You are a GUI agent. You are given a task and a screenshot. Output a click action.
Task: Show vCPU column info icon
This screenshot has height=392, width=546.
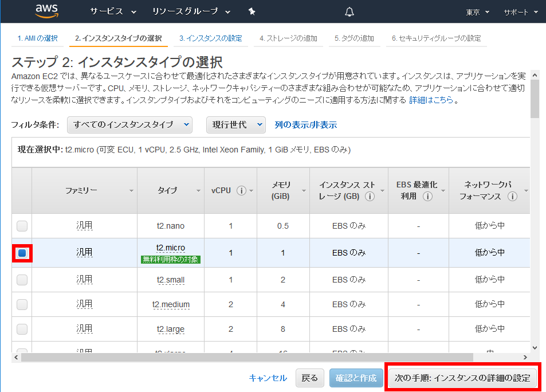[241, 191]
